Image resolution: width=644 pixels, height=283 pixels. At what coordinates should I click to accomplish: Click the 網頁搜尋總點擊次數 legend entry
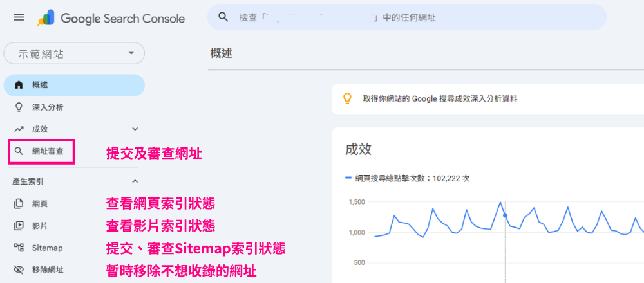(x=408, y=178)
